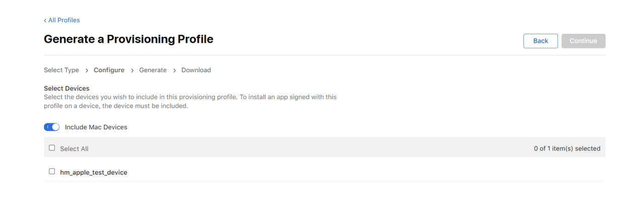Open the Generate step
Viewport: 644px width, 204px height.
(153, 70)
